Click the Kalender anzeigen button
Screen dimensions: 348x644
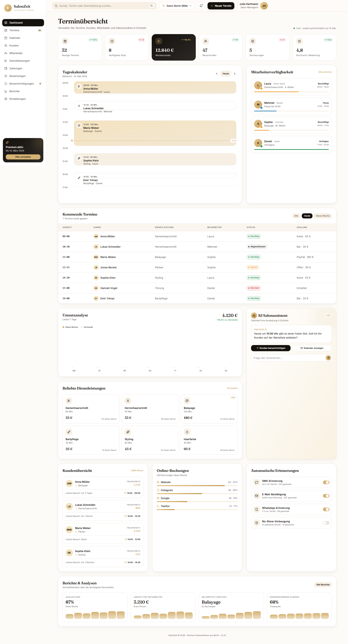(312, 348)
